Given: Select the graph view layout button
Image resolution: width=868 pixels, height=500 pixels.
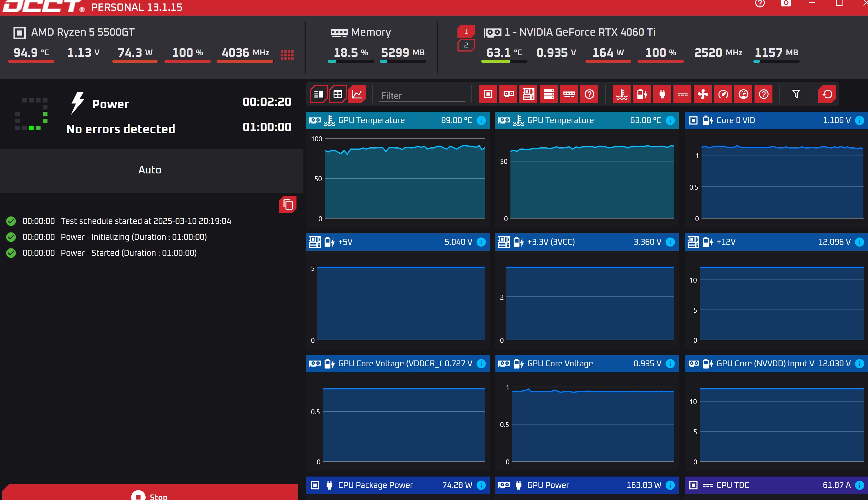Looking at the screenshot, I should (357, 94).
